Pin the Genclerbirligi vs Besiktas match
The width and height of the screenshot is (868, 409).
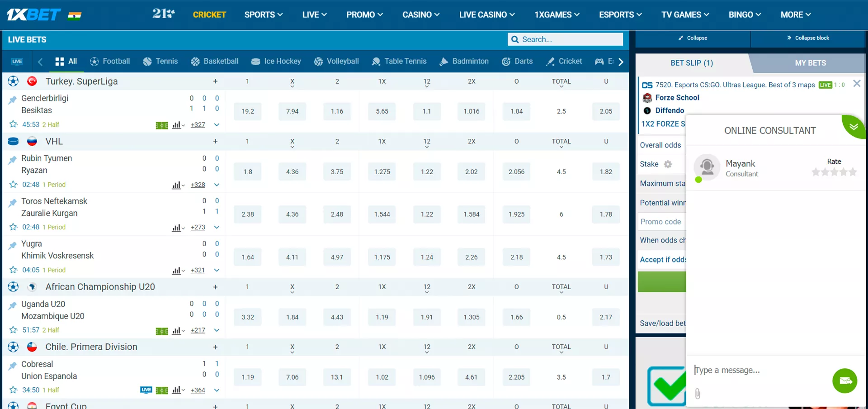point(13,100)
